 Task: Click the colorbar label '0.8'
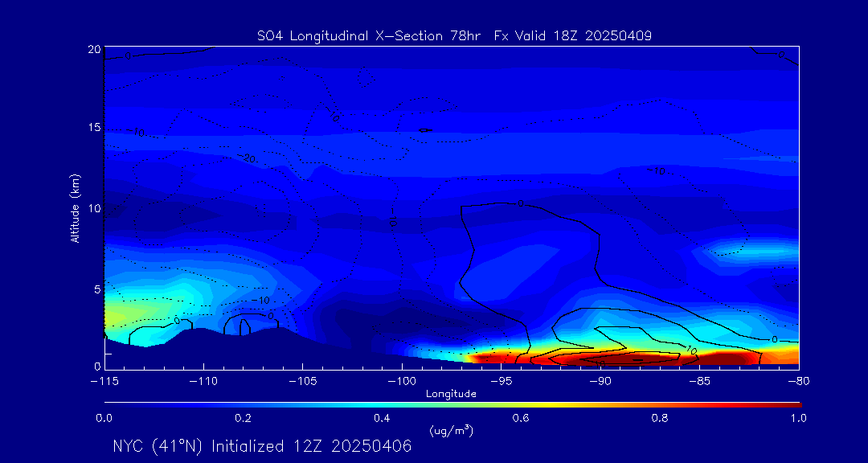(x=661, y=418)
